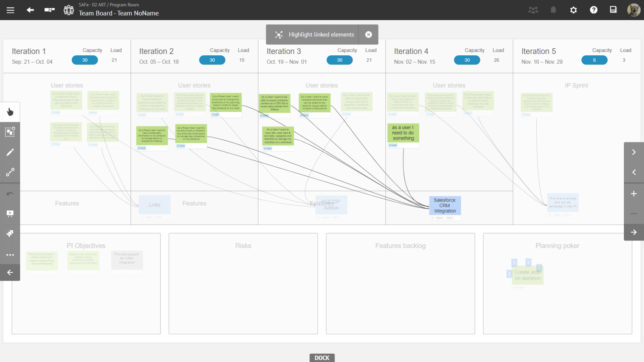Open the help question mark icon
This screenshot has width=644, height=362.
pos(594,10)
